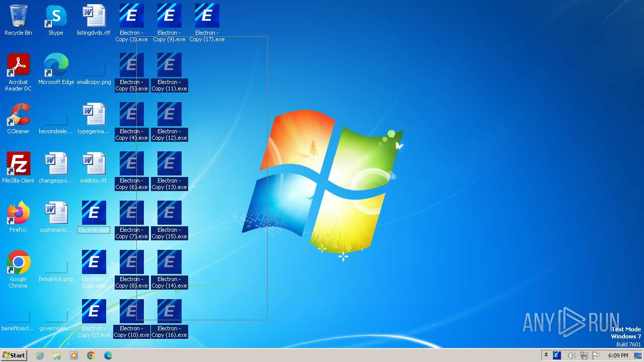This screenshot has width=644, height=362.
Task: Select the Skype desktop shortcut
Action: click(x=56, y=21)
